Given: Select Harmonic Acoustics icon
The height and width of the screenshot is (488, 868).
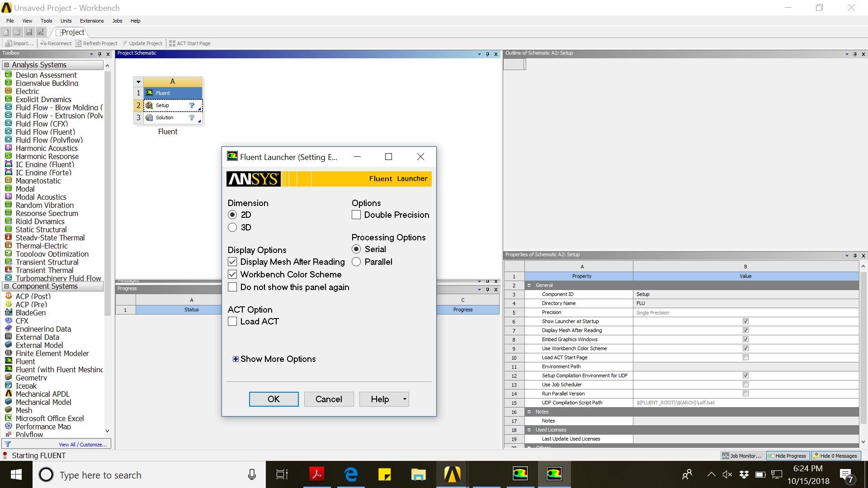Looking at the screenshot, I should (x=8, y=148).
